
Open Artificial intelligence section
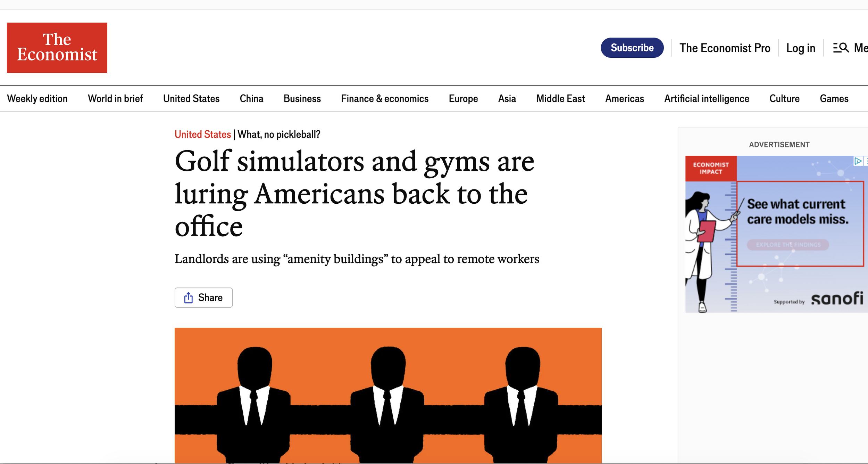[707, 99]
